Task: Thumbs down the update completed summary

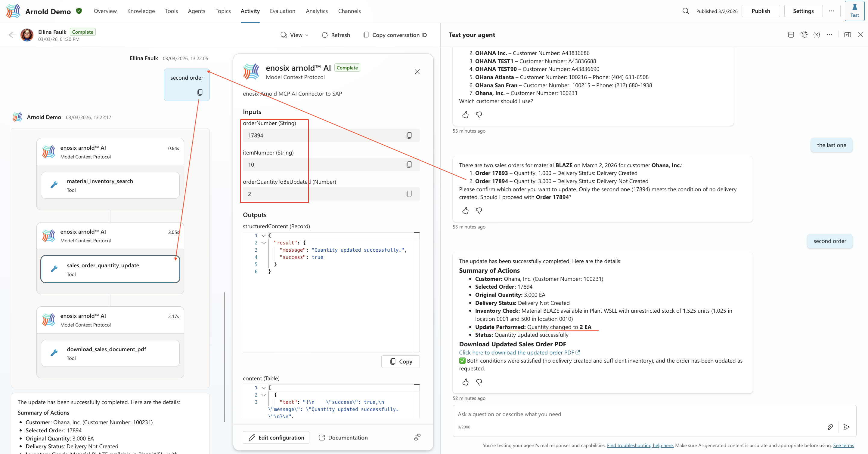Action: coord(479,382)
